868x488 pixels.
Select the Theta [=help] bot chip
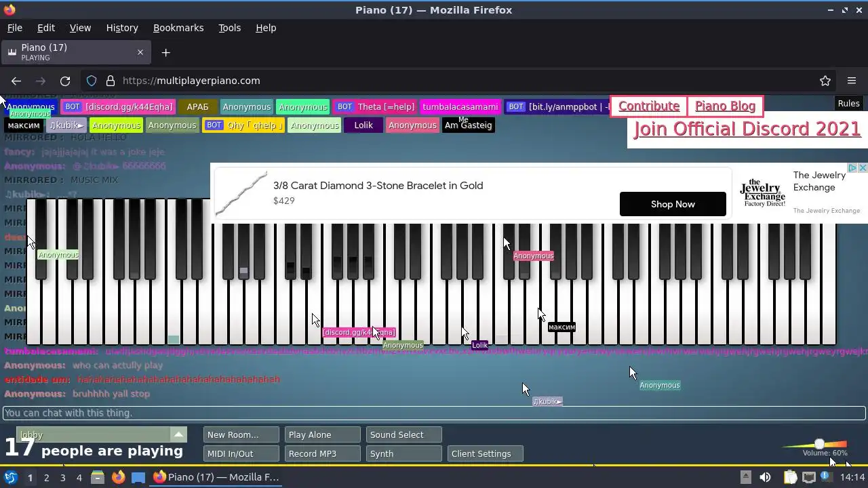click(376, 107)
